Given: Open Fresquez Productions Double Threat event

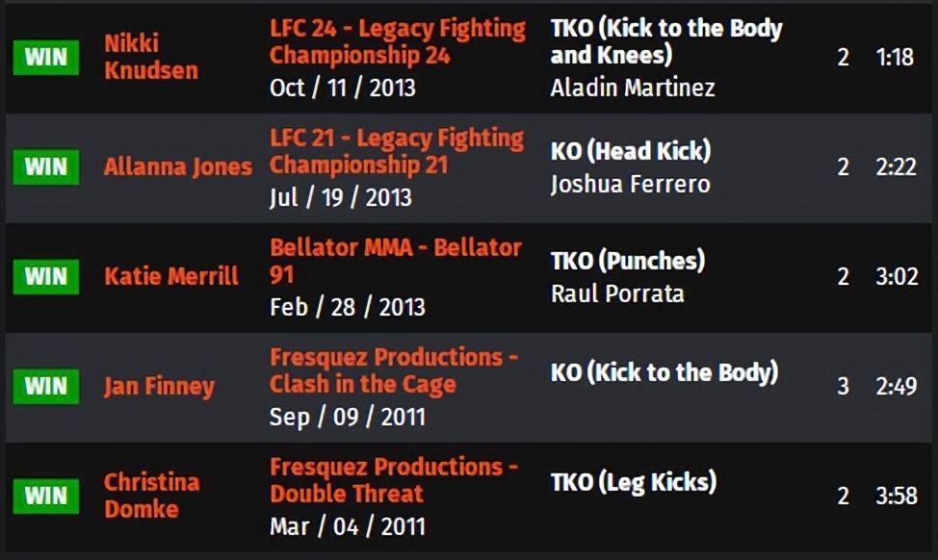Looking at the screenshot, I should tap(393, 480).
